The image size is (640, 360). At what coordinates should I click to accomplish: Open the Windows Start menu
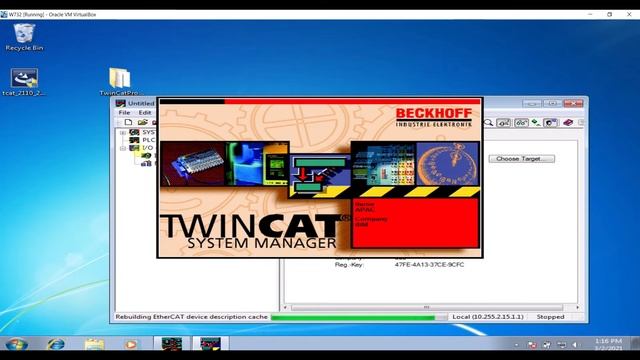16,344
